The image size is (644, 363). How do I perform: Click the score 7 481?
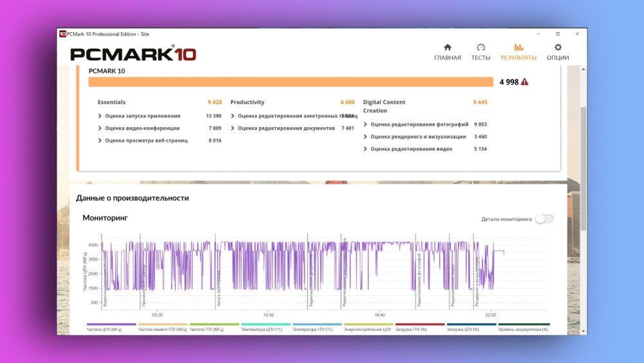(348, 128)
